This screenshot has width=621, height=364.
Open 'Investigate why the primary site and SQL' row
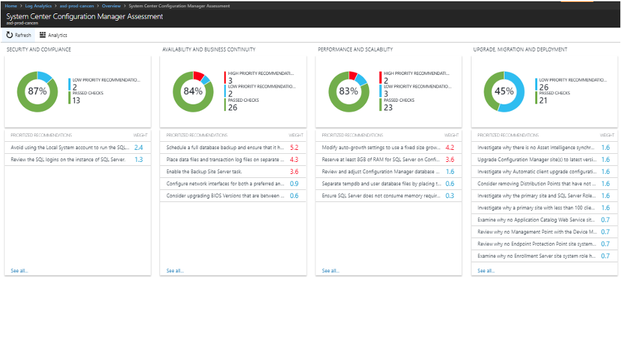tap(544, 196)
